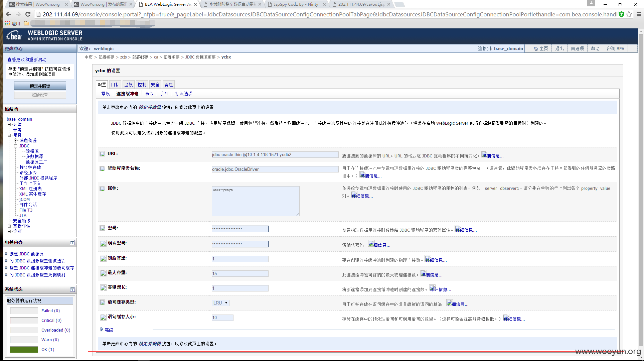Open the 应用 apps shortcut icon

point(7,23)
